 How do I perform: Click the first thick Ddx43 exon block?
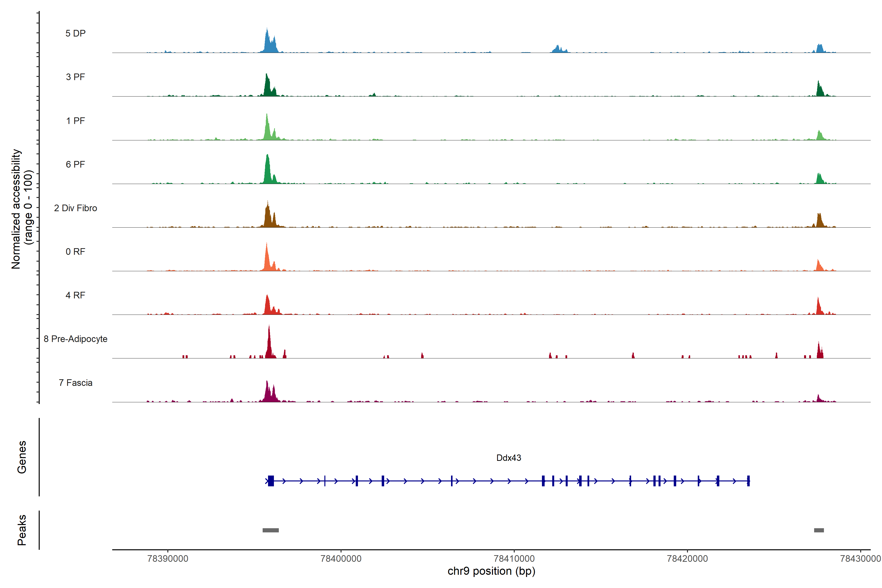coord(271,481)
